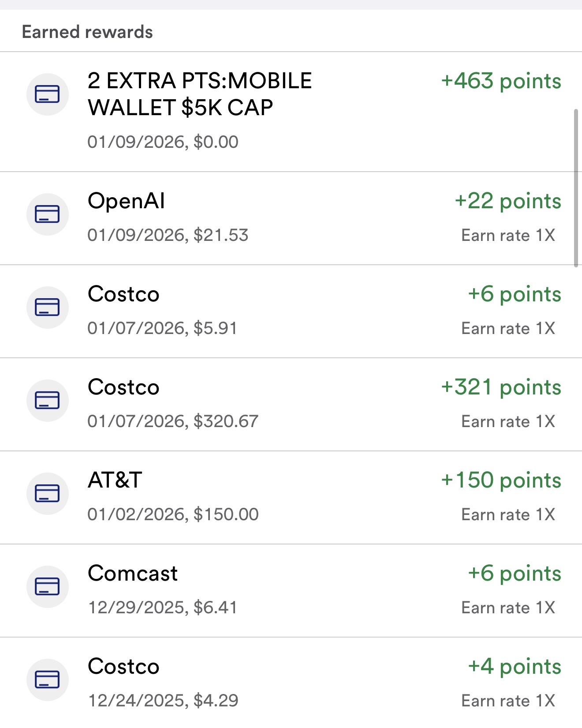
Task: Click the Earned rewards section header
Action: point(87,32)
